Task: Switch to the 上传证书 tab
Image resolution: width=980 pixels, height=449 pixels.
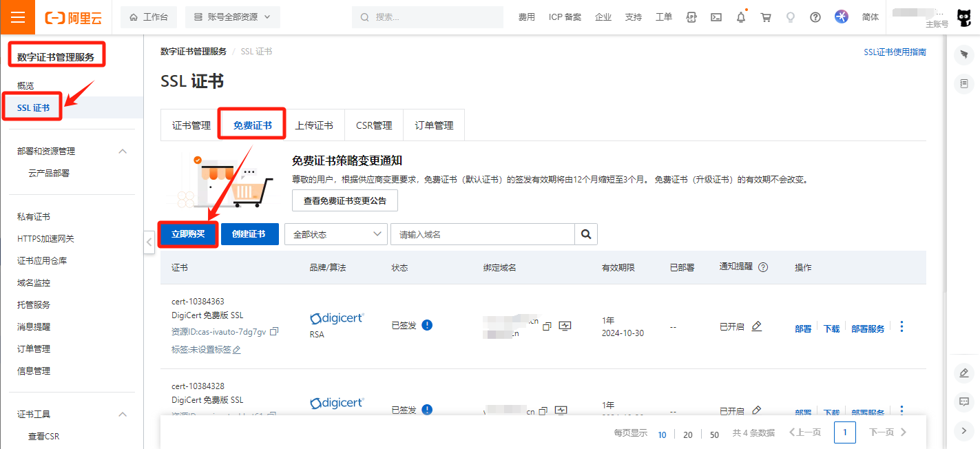Action: [314, 125]
